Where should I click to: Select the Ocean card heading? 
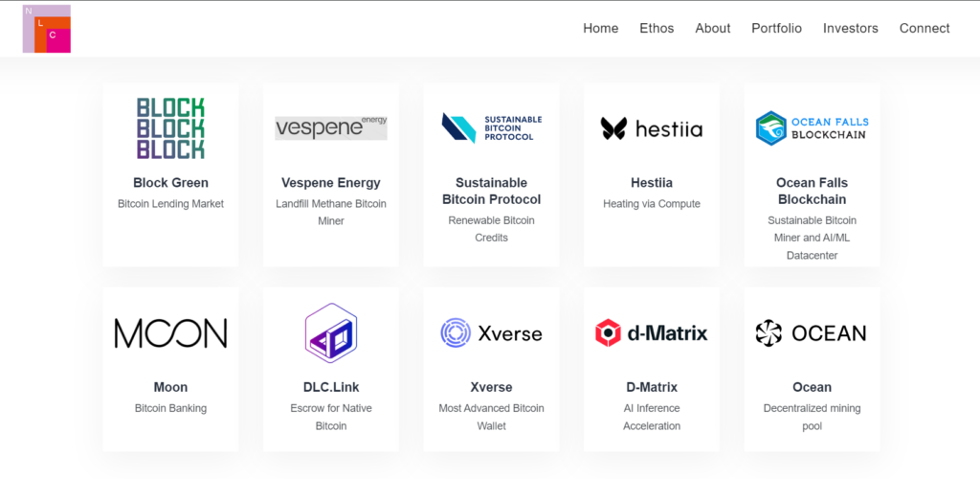pyautogui.click(x=812, y=387)
